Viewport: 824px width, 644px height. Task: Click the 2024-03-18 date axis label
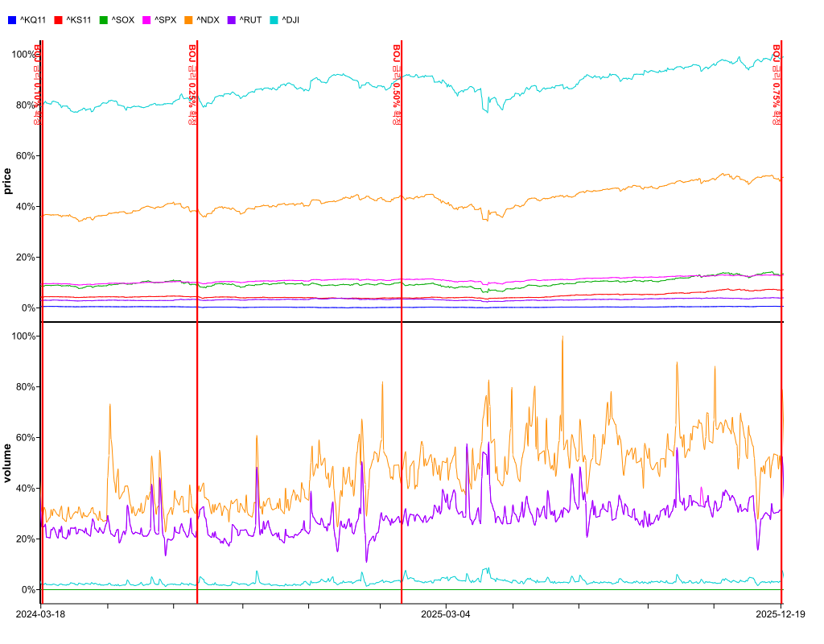[x=40, y=614]
